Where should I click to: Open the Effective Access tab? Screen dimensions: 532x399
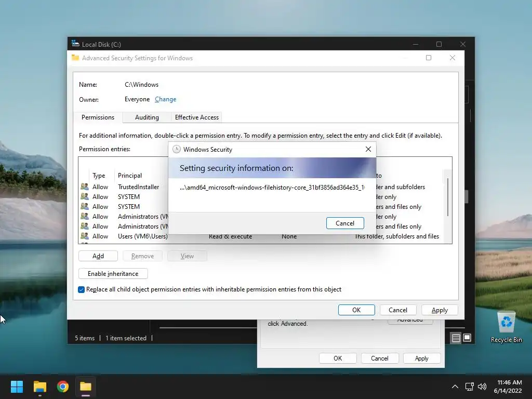click(x=197, y=117)
